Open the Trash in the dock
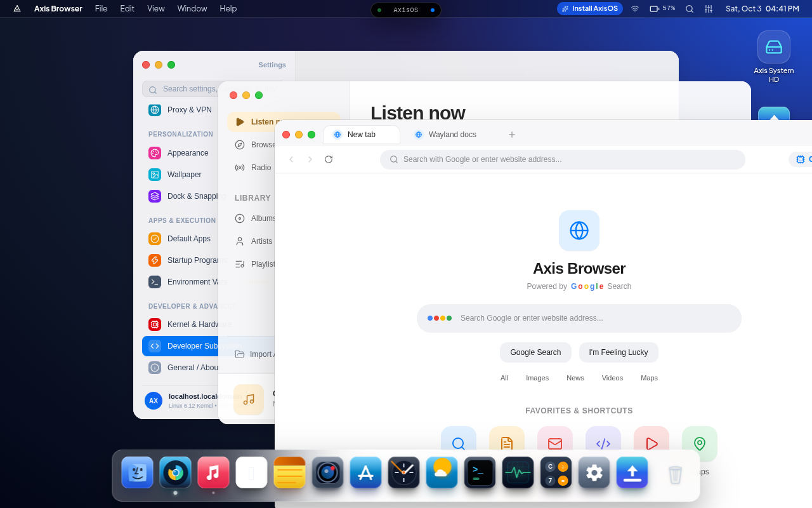Image resolution: width=812 pixels, height=508 pixels. 676,472
